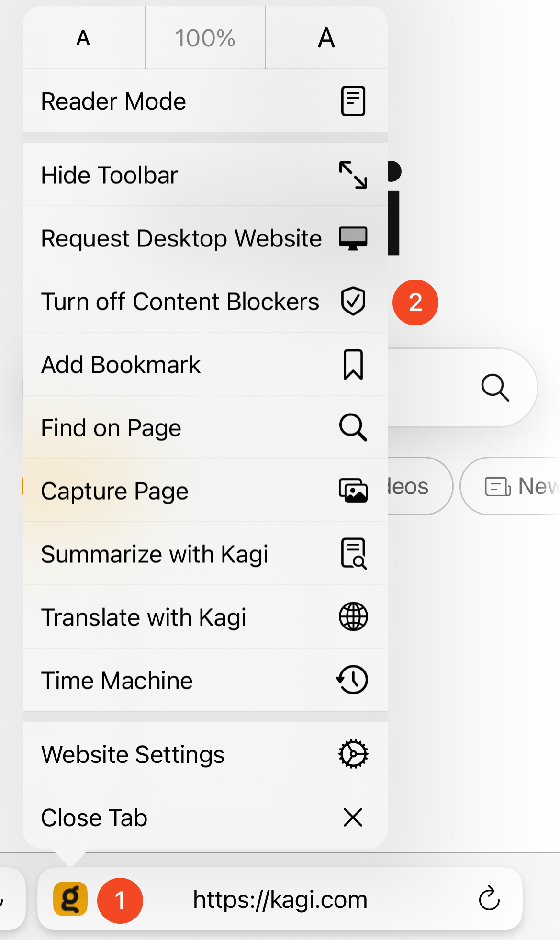
Task: Decrease text size with small A
Action: click(83, 37)
